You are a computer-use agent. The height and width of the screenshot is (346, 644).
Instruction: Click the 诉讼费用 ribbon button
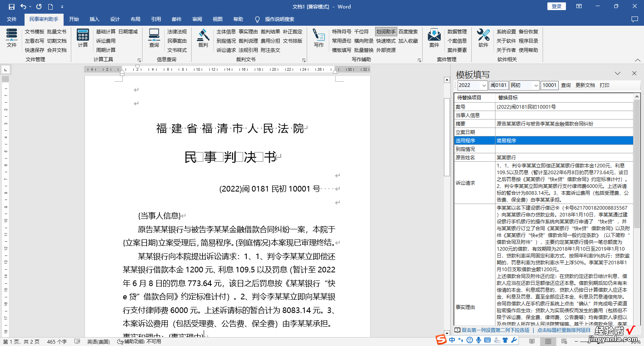coord(106,41)
